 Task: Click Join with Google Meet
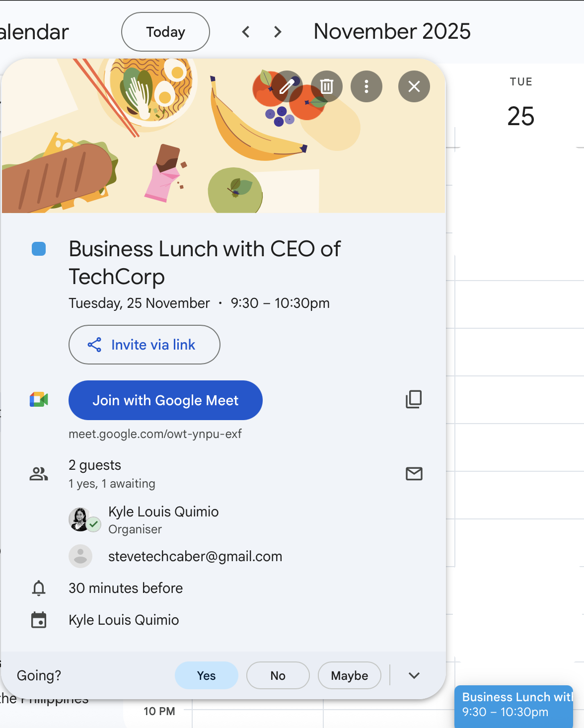coord(165,400)
